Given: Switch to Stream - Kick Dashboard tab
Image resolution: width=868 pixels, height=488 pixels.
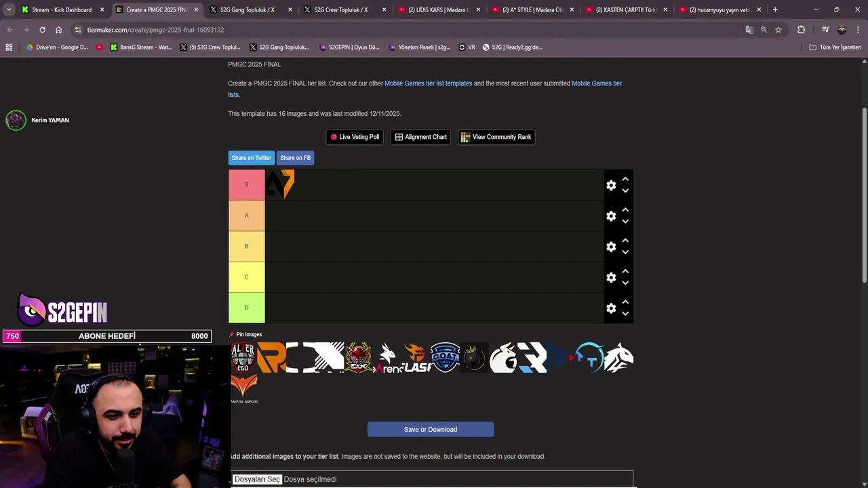Looking at the screenshot, I should coord(62,9).
